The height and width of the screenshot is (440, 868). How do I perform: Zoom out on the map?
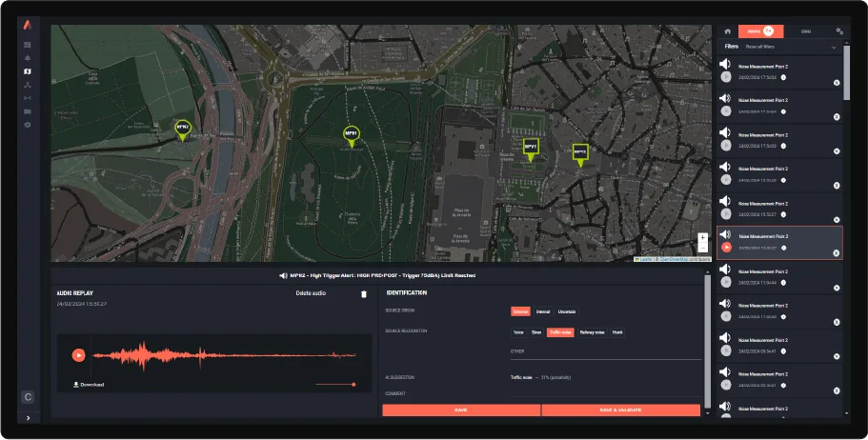[703, 248]
